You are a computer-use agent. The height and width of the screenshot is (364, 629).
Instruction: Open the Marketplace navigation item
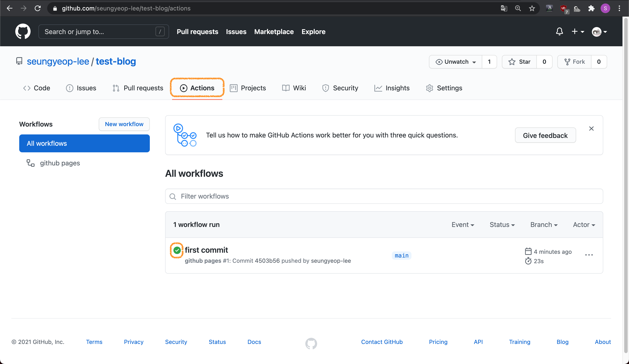coord(274,32)
